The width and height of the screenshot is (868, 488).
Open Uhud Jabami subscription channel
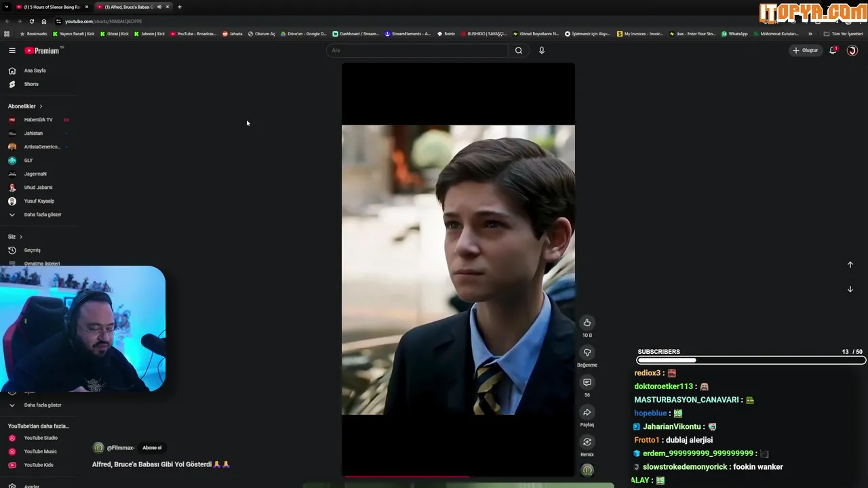pyautogui.click(x=37, y=188)
